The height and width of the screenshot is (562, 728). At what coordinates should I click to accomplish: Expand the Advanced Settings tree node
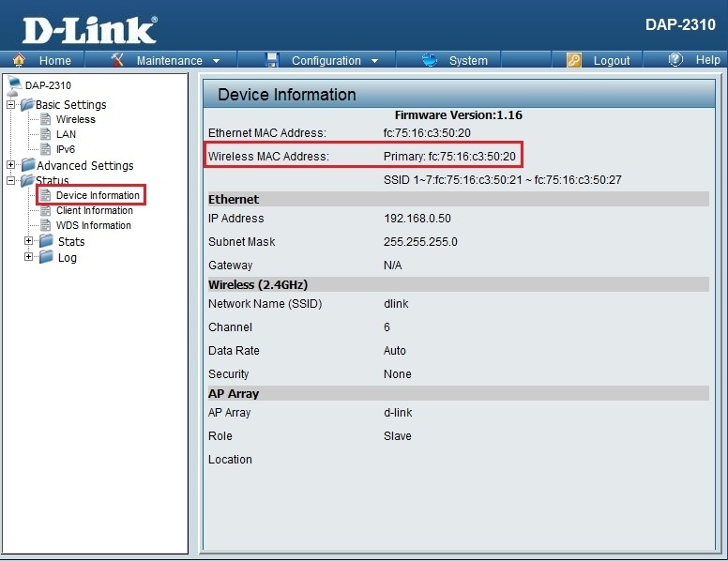point(11,165)
